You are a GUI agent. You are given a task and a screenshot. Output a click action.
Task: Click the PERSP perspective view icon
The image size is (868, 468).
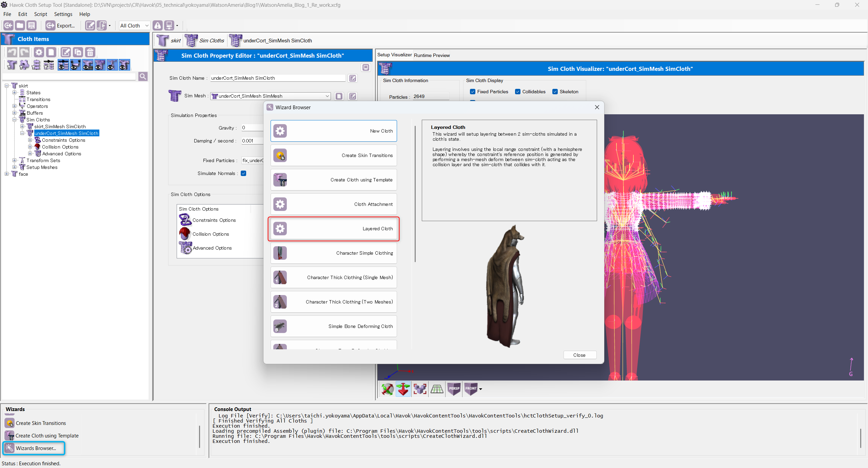point(454,389)
